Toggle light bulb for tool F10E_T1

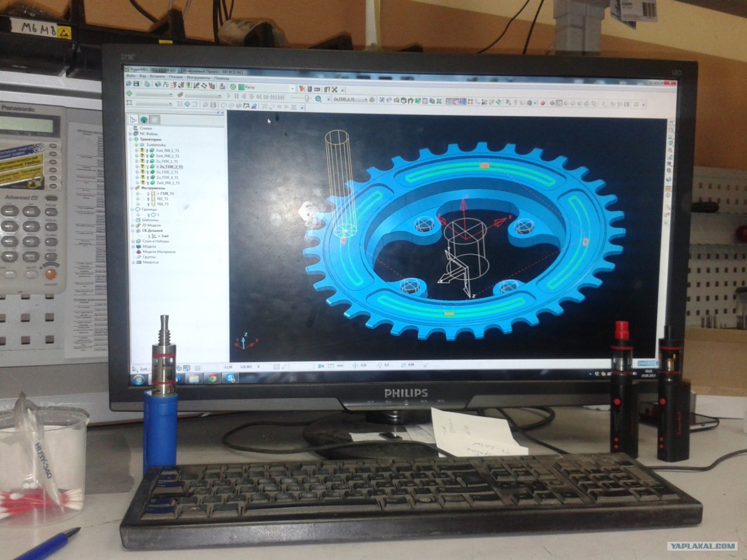click(x=148, y=193)
